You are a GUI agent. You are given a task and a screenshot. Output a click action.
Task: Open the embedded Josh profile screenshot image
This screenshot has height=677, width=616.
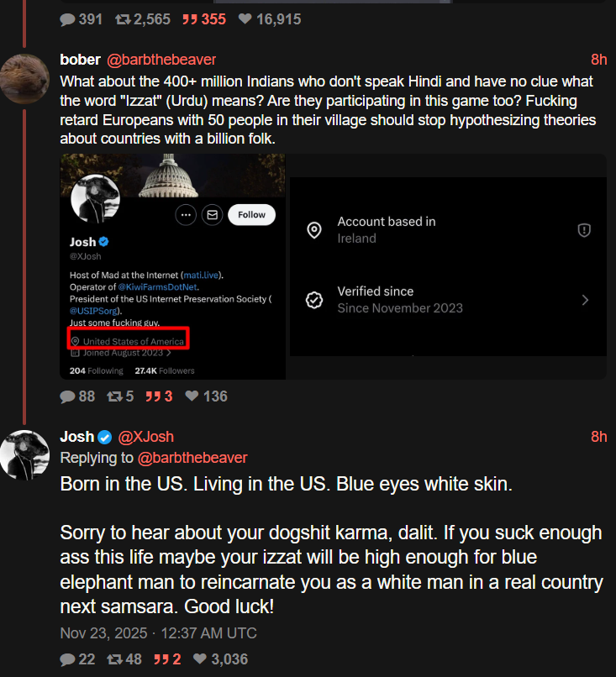click(172, 266)
